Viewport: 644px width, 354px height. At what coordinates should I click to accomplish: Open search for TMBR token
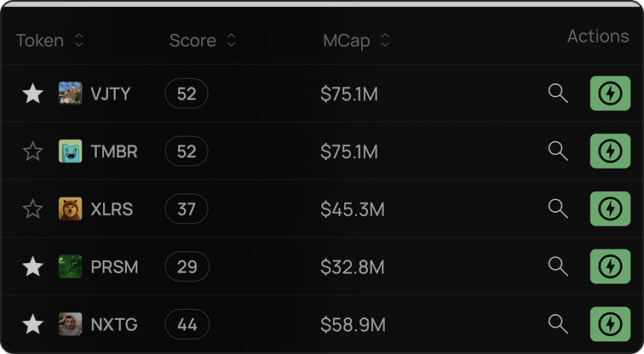point(558,151)
